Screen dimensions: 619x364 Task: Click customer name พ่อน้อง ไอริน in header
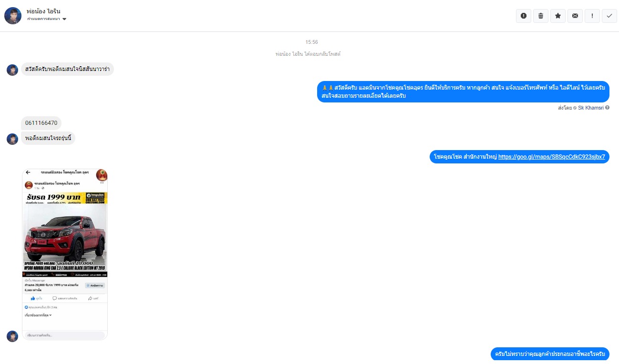pyautogui.click(x=44, y=11)
